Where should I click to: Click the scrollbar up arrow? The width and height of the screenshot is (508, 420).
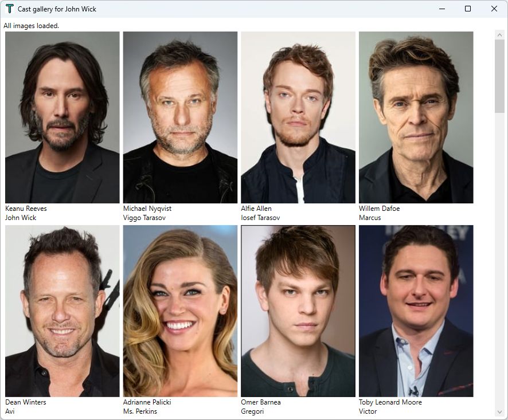click(x=499, y=35)
